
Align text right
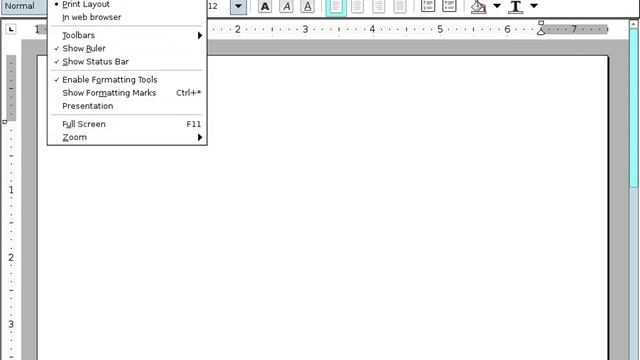click(379, 6)
